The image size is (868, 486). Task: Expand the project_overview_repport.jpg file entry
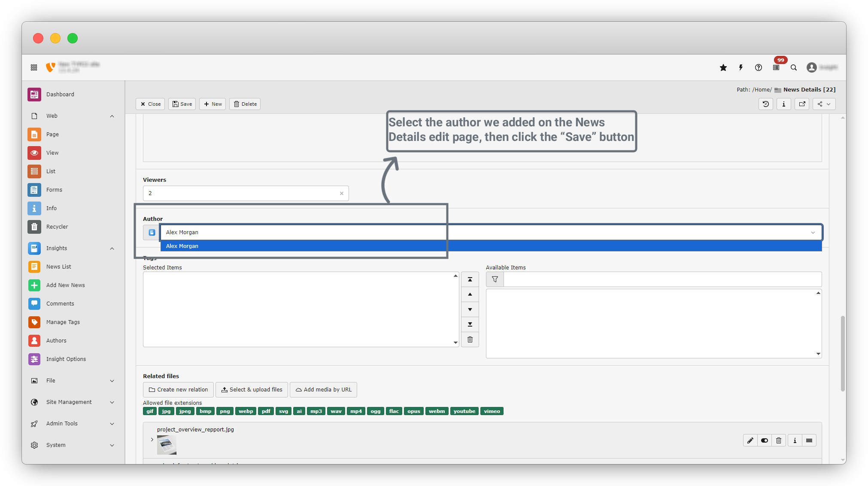(x=152, y=440)
